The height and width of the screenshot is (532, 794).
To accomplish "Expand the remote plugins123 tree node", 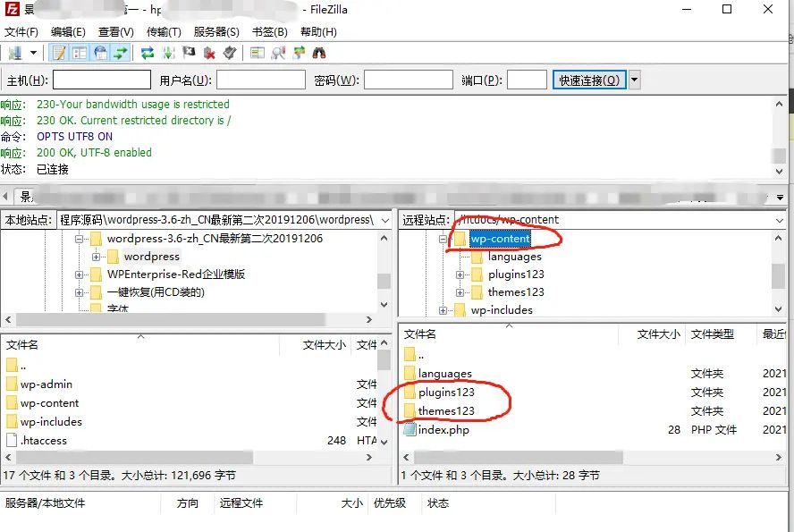I will (460, 274).
